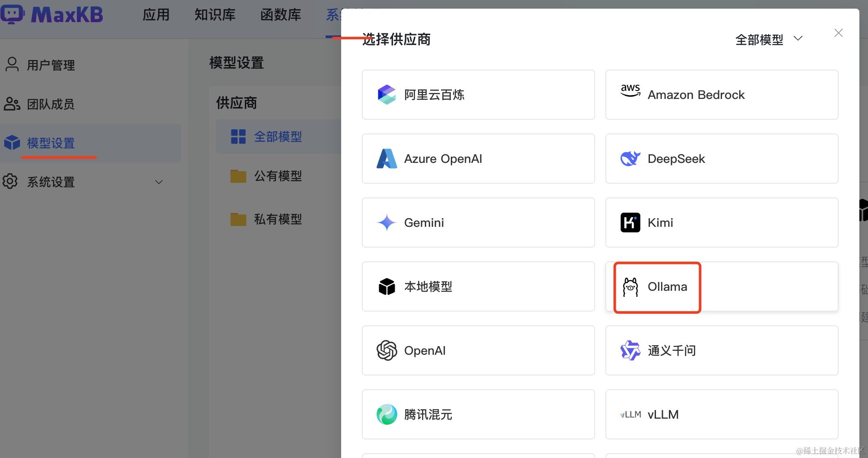Click the MaxKB robot logo icon
Screen dimensions: 868x458
[x=12, y=14]
